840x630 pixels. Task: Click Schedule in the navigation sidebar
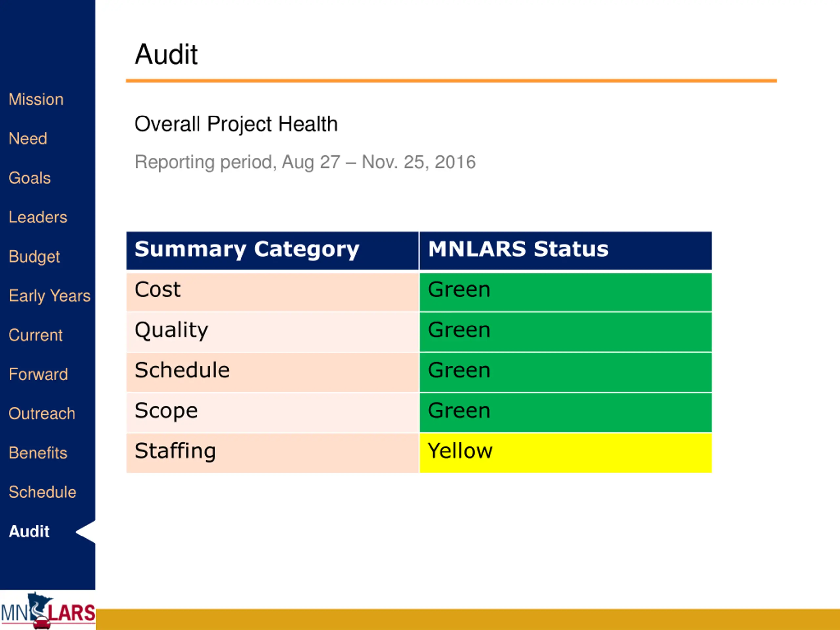43,492
